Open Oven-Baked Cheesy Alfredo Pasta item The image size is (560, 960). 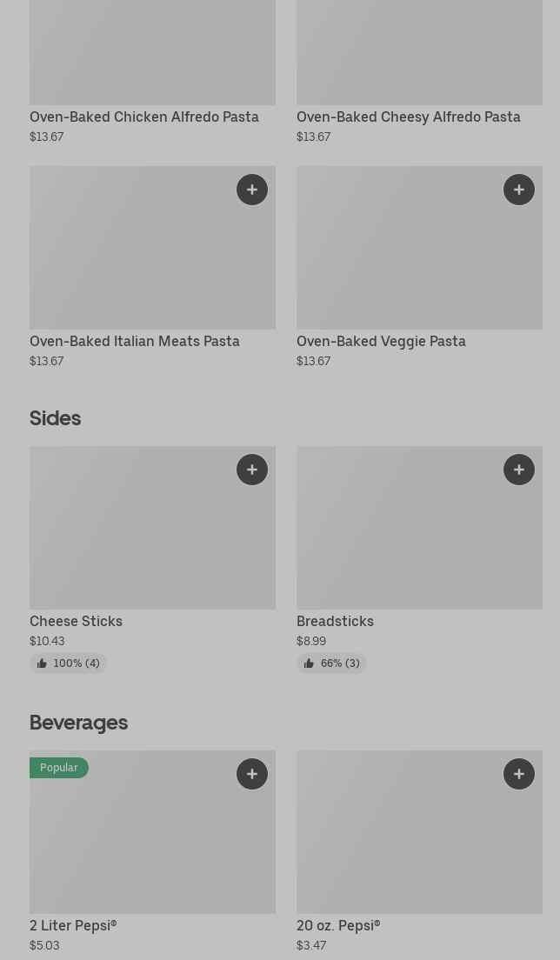pos(409,117)
